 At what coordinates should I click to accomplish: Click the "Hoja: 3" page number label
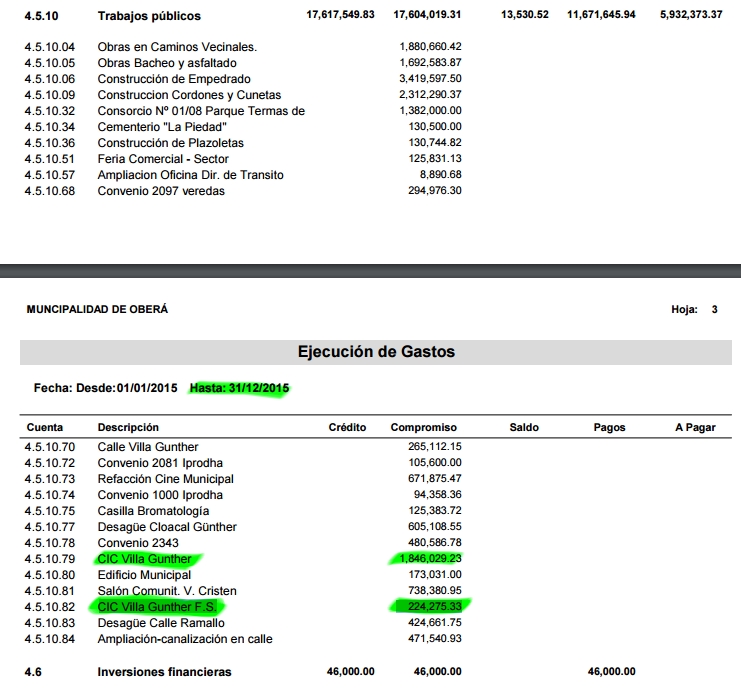(694, 309)
